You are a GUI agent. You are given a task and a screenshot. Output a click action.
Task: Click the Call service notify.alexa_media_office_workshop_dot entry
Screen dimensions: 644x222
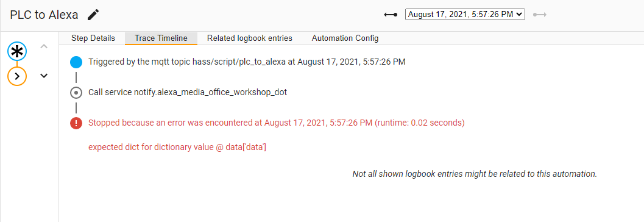188,93
